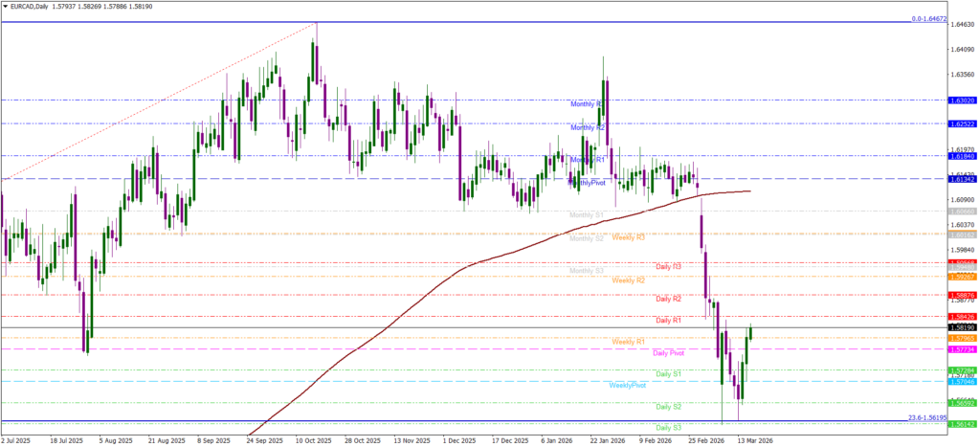Click the 13 Mar 2026 date on time axis
This screenshot has width=980, height=447.
pyautogui.click(x=752, y=441)
